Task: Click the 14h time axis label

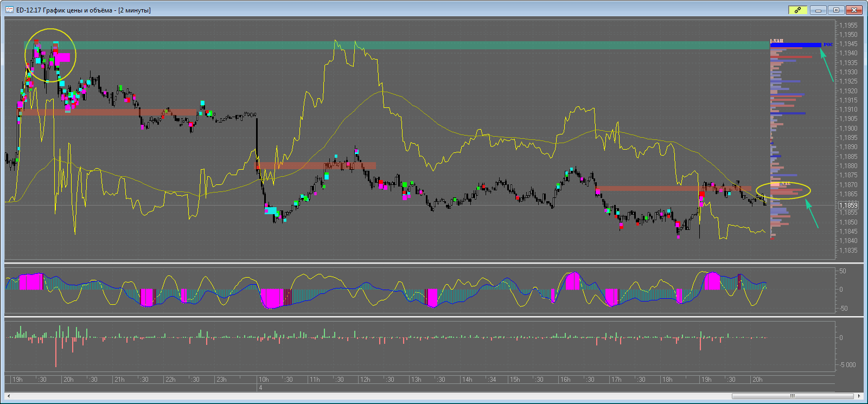Action: click(467, 380)
